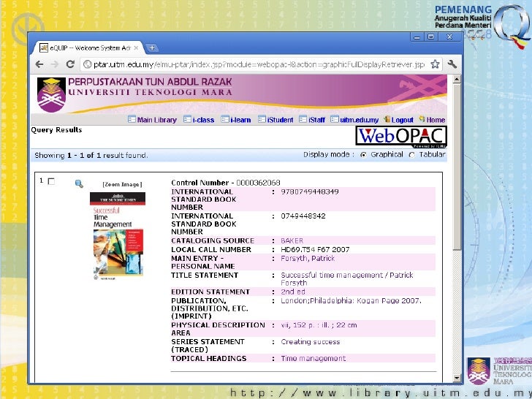The height and width of the screenshot is (399, 532).
Task: Open the uitm.edu.my link
Action: (x=359, y=120)
